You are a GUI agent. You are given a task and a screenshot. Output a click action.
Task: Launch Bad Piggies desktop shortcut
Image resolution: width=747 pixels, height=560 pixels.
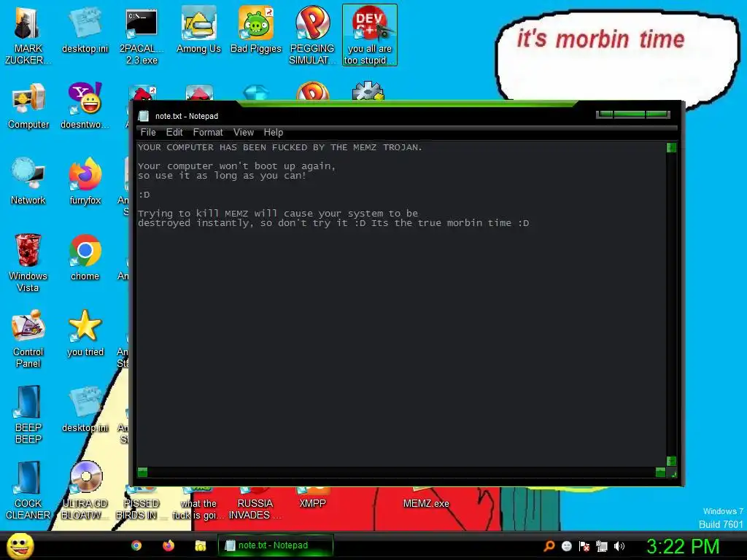pos(256,30)
